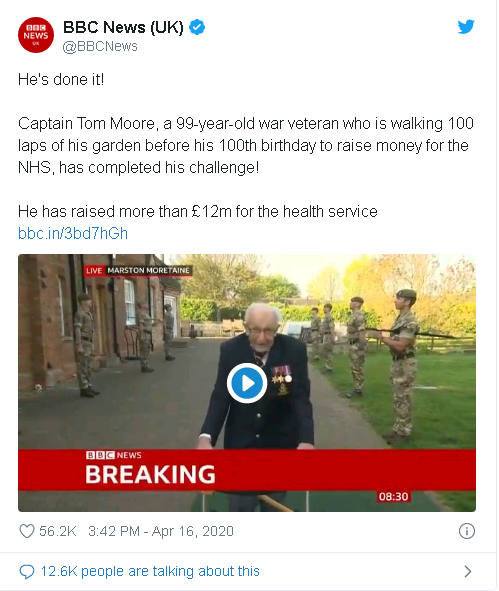The image size is (499, 591).
Task: Like the tweet with the heart icon
Action: [x=27, y=531]
